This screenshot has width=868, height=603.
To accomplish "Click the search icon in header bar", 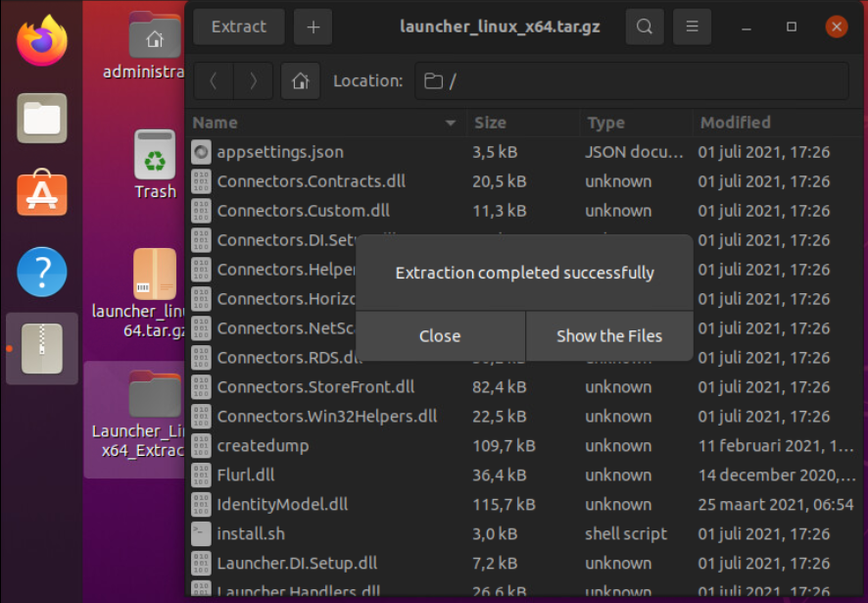I will (644, 26).
